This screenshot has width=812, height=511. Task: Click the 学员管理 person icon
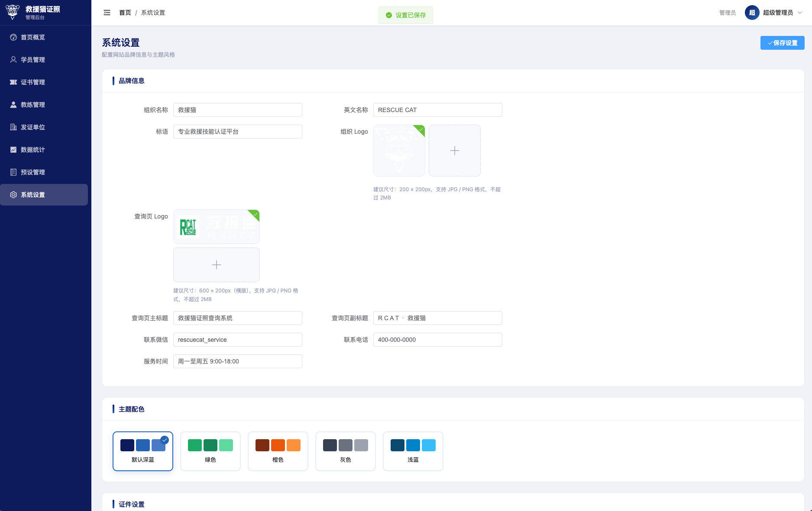13,60
